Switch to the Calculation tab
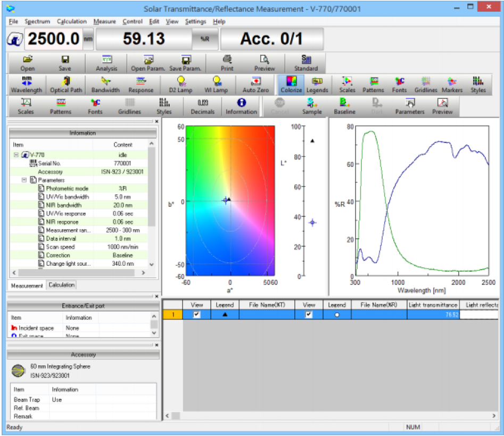Image resolution: width=504 pixels, height=436 pixels. click(61, 285)
